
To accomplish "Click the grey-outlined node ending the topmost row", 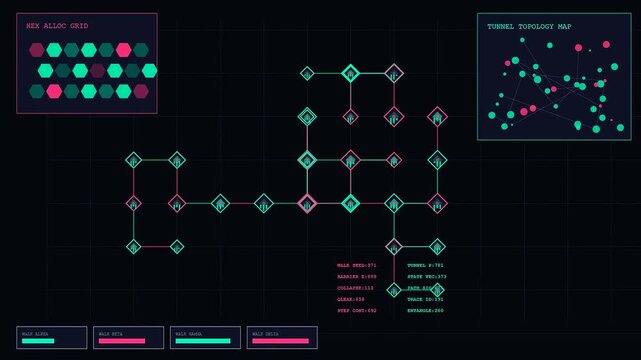I will coord(394,74).
